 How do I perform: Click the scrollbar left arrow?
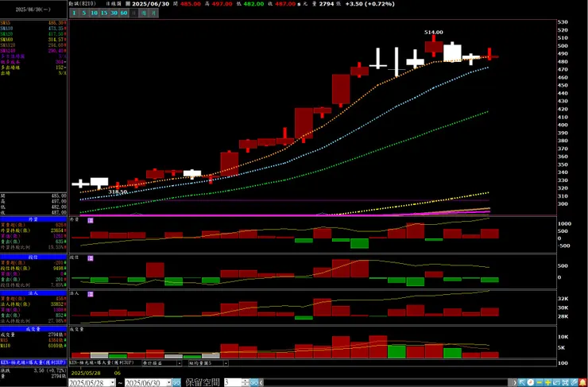[261, 382]
